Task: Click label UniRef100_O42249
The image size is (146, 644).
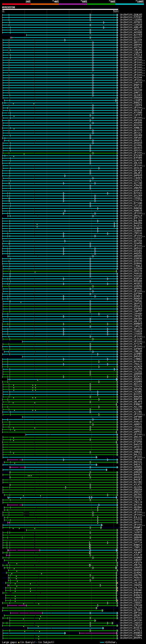Action: tap(131, 90)
